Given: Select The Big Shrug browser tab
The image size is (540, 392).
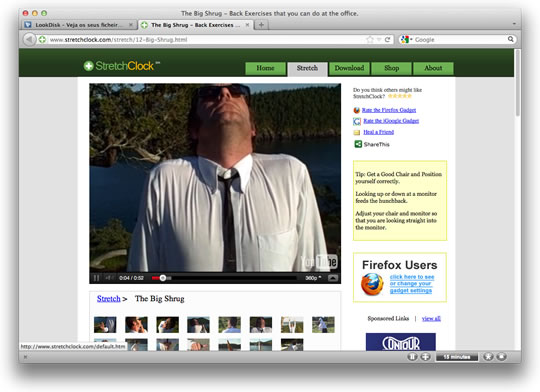Looking at the screenshot, I should click(196, 25).
